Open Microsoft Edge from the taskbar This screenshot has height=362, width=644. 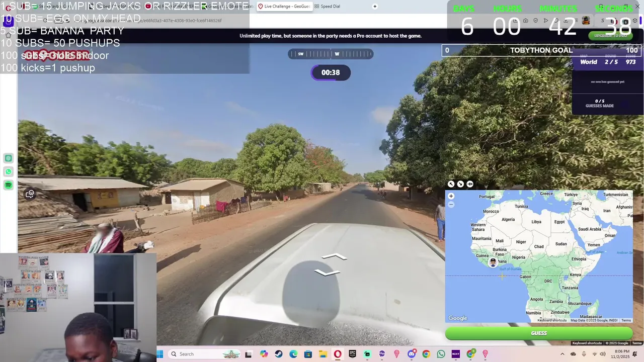[293, 354]
